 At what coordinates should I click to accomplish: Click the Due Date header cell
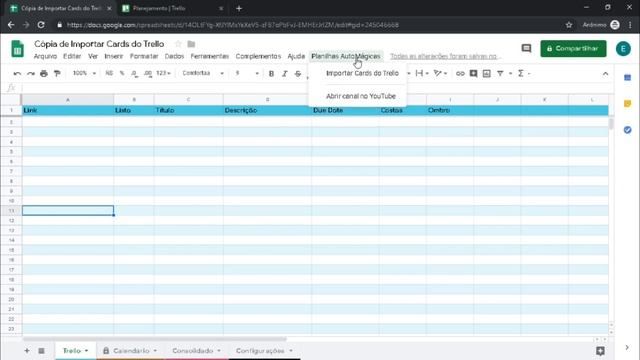click(345, 110)
